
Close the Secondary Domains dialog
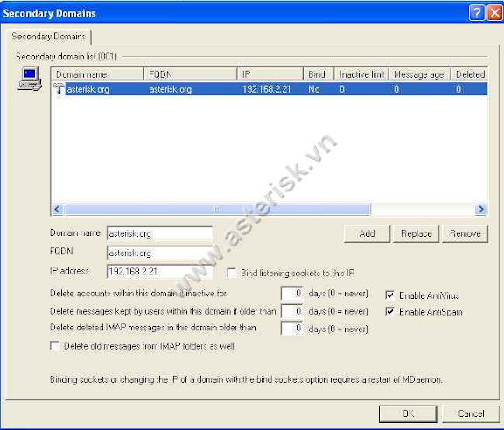click(x=494, y=13)
